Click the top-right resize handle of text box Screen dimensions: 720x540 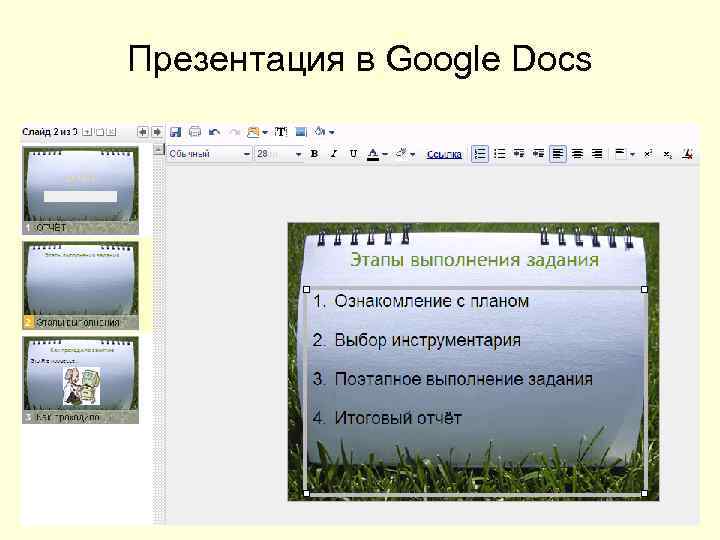(x=644, y=289)
